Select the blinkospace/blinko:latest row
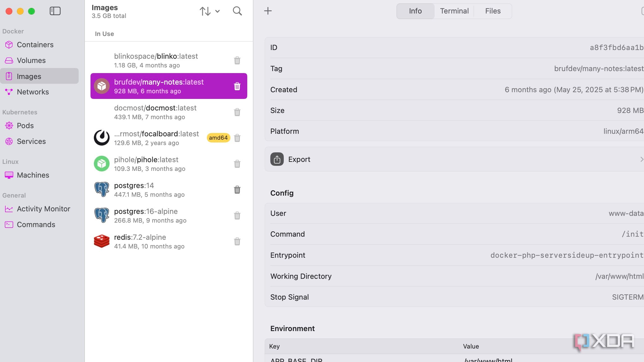The height and width of the screenshot is (362, 644). (169, 60)
